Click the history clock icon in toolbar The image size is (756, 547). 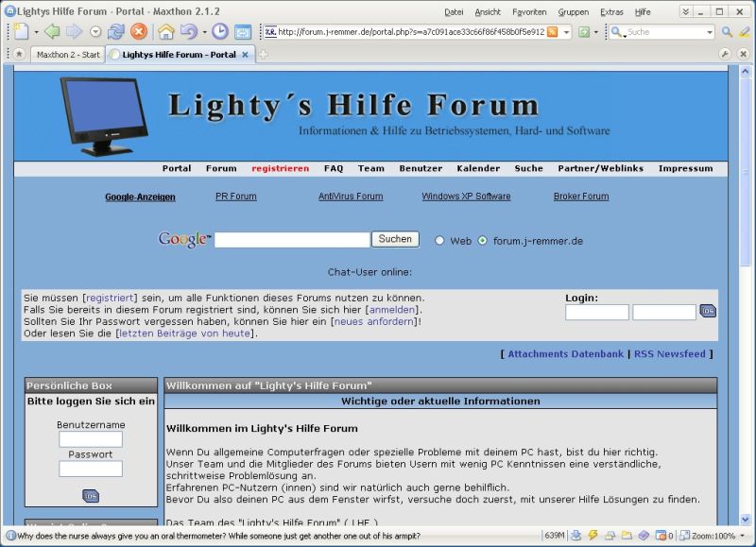point(220,32)
